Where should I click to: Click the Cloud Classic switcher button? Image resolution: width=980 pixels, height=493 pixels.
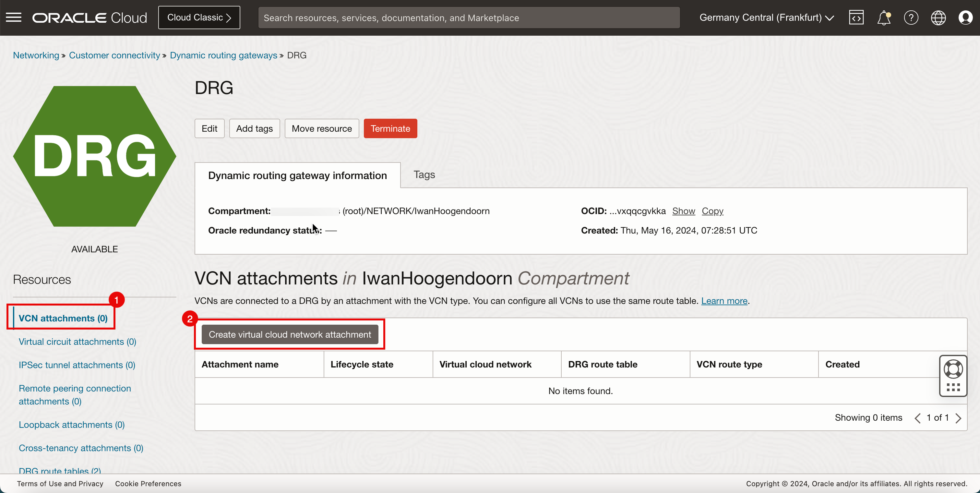click(199, 18)
